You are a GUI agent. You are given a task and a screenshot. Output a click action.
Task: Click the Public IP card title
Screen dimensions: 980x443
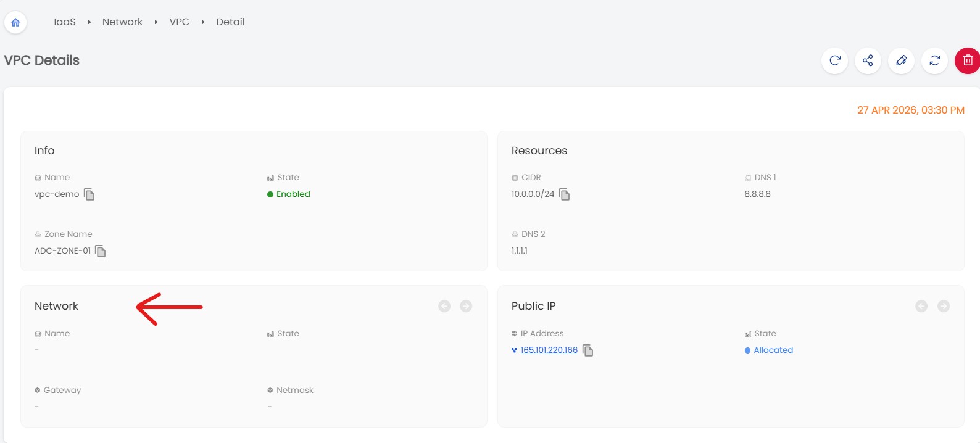(534, 306)
